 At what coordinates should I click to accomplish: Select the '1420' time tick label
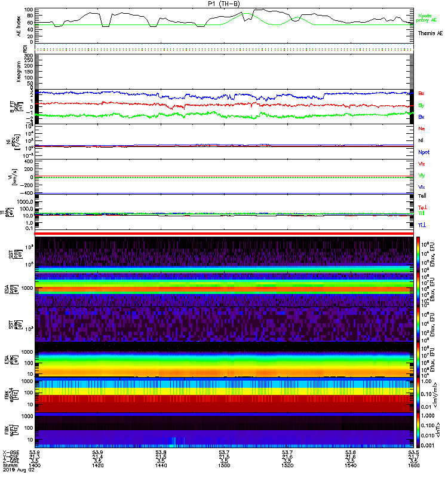click(97, 465)
